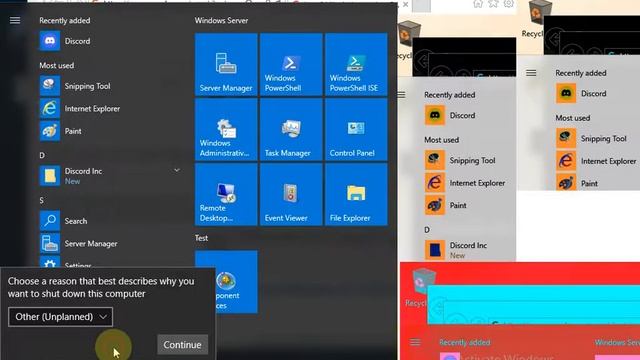The height and width of the screenshot is (360, 640).
Task: Open the Discord Inc folder in dark menu
Action: click(x=110, y=176)
